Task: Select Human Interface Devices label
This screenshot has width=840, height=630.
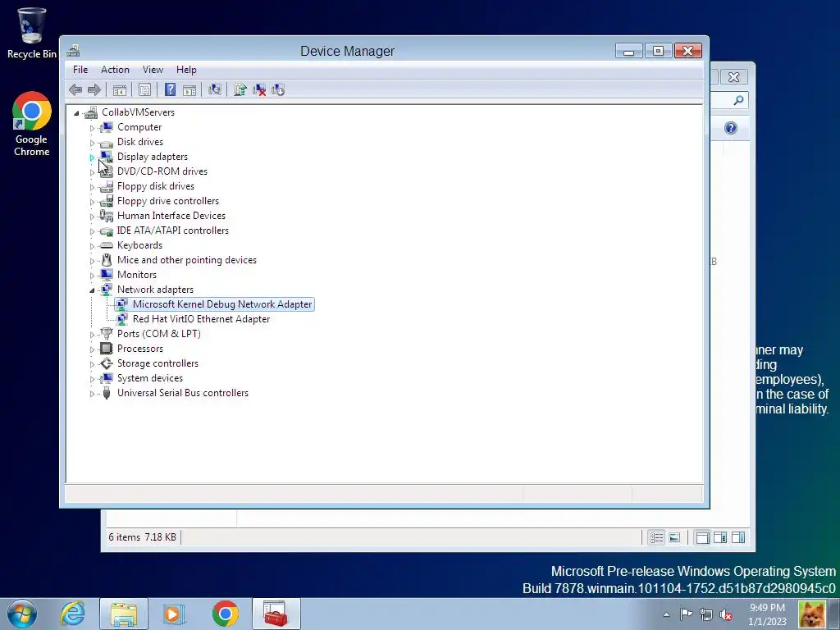Action: coord(171,216)
